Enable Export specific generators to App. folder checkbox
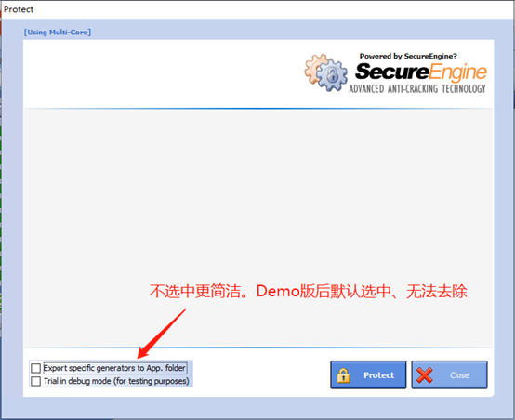The width and height of the screenshot is (515, 420). (x=35, y=368)
